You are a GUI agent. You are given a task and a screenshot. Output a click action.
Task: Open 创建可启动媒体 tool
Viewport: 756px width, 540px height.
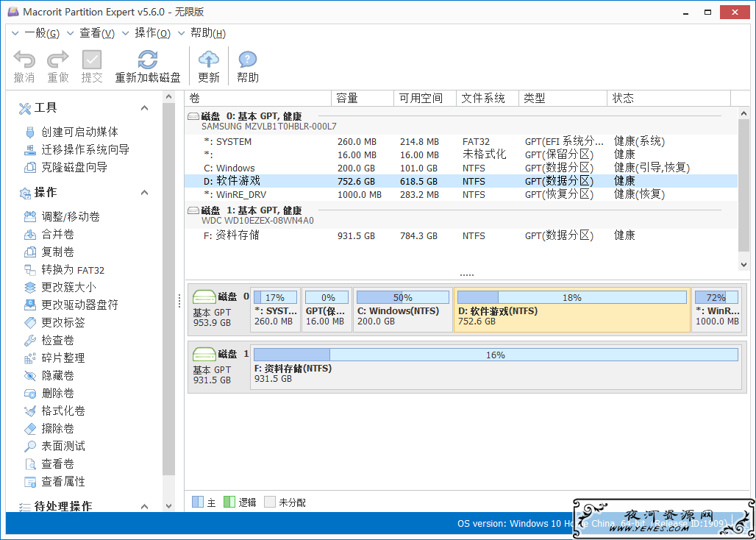71,132
